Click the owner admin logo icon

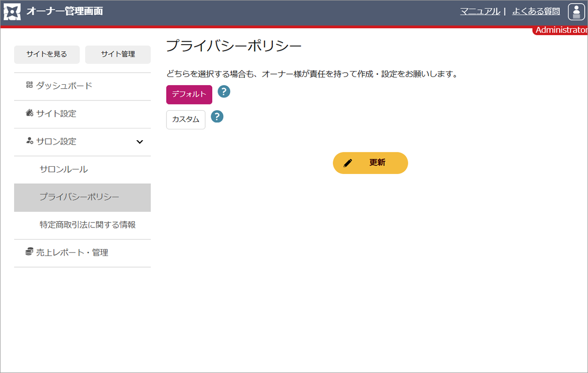[12, 12]
